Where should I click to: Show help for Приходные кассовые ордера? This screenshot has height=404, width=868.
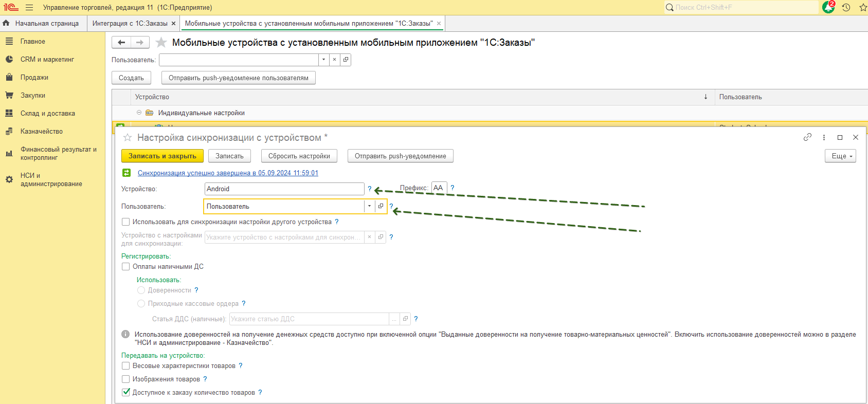[x=244, y=304]
